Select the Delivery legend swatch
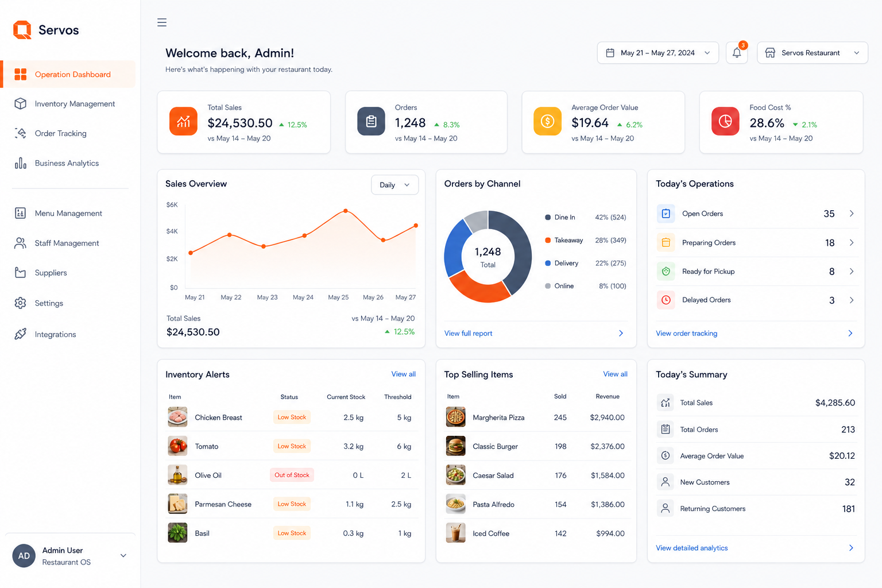 pos(548,264)
